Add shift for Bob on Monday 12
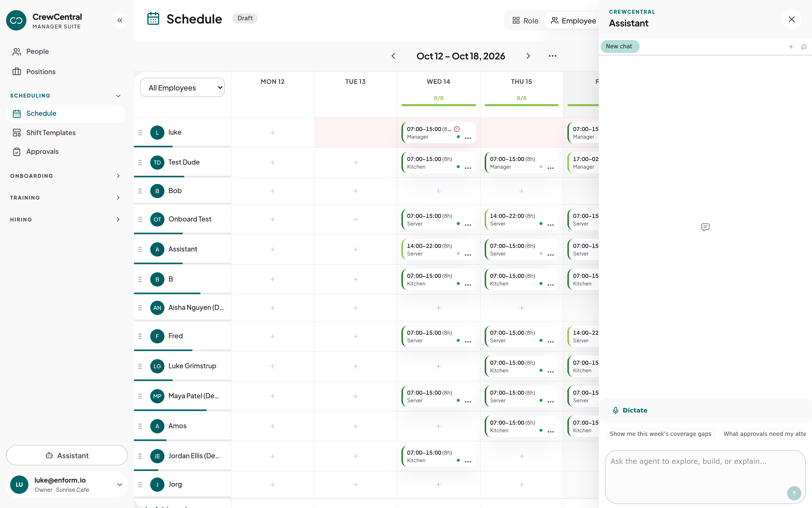This screenshot has width=812, height=508. (273, 191)
